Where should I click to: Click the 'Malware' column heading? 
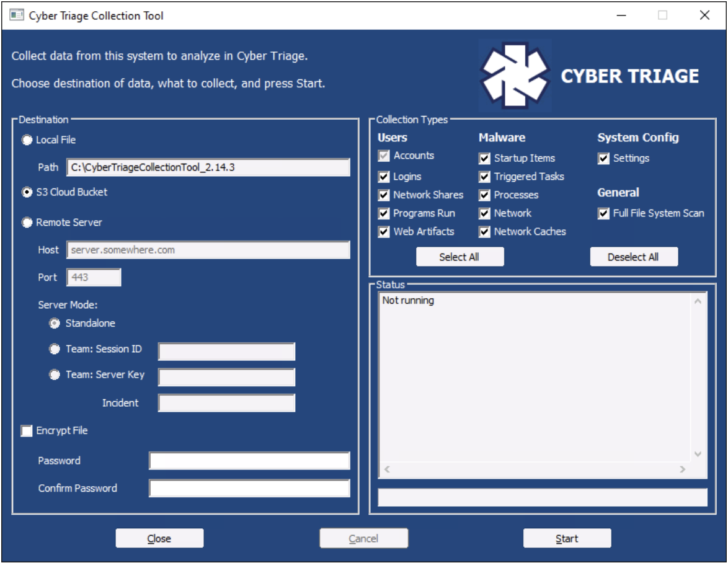point(502,138)
